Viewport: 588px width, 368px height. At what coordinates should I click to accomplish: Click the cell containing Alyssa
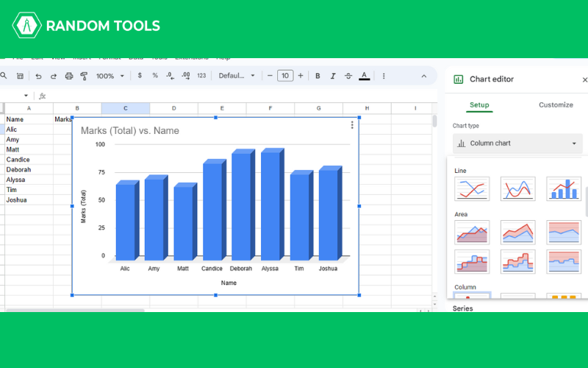click(29, 180)
